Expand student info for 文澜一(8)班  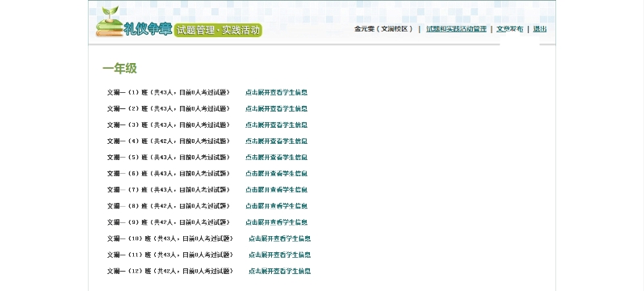[x=277, y=206]
